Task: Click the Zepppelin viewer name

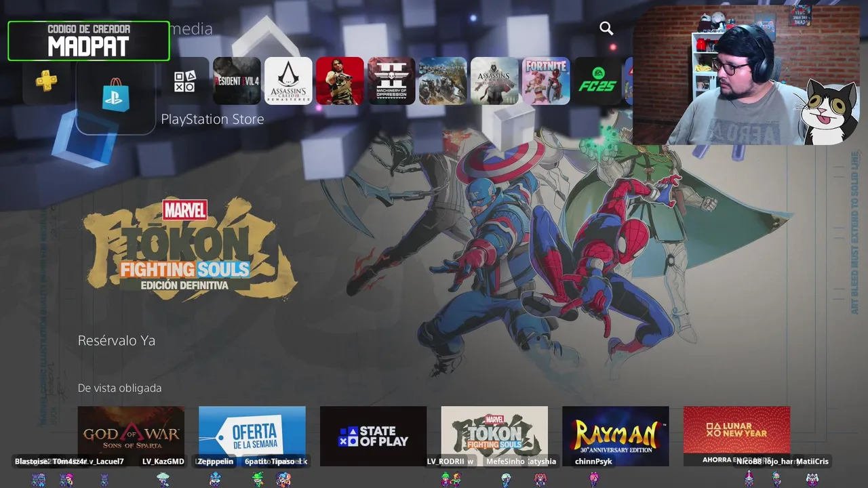Action: 215,462
